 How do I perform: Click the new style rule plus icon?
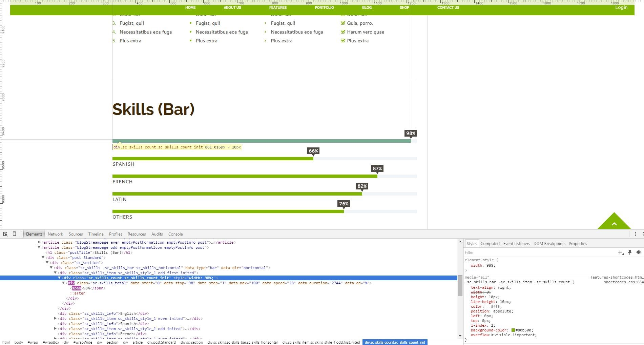(620, 252)
